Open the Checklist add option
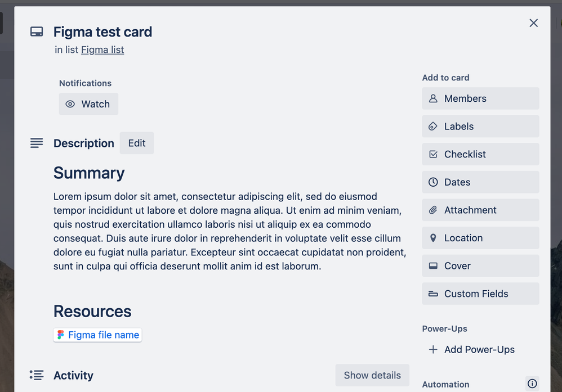Viewport: 562px width, 392px height. (x=480, y=154)
